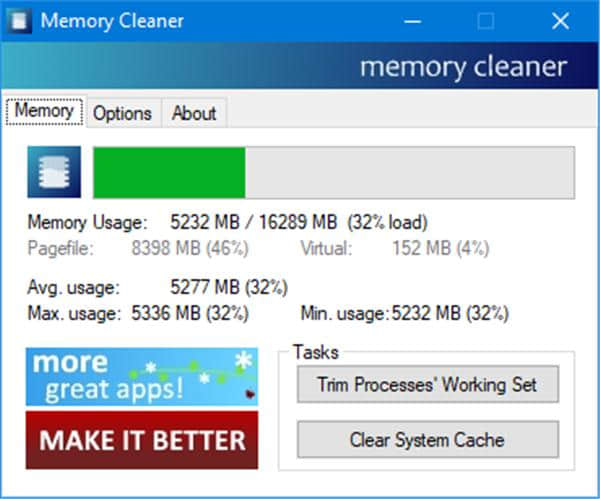Click the MAKE IT BETTER banner
The width and height of the screenshot is (600, 499).
point(142,440)
